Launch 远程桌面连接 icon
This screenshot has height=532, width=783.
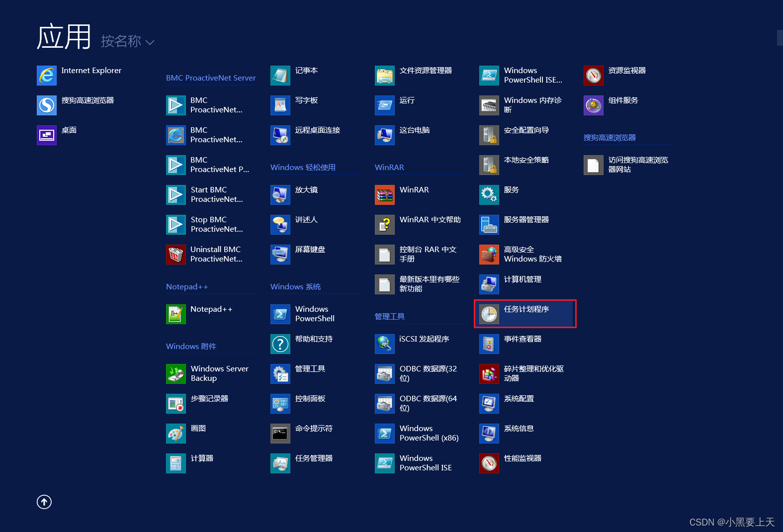(x=280, y=135)
